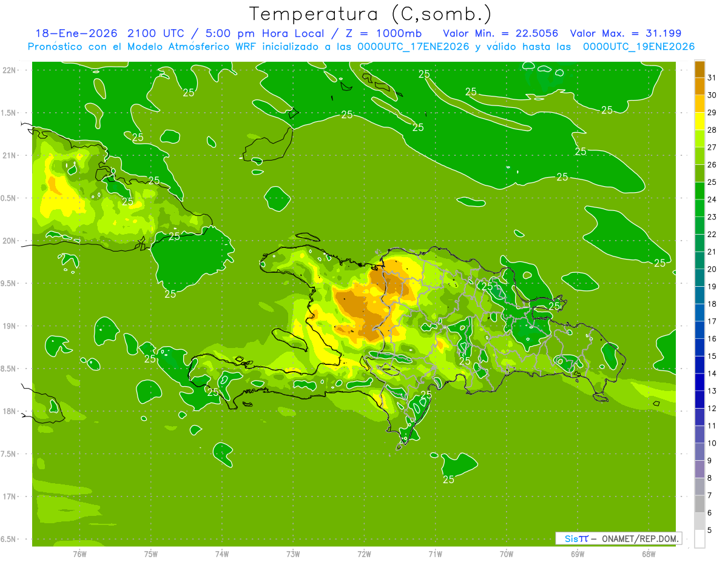Image resolution: width=728 pixels, height=562 pixels.
Task: Click the blue colorbar segment between 15 and 16
Action: pyautogui.click(x=699, y=347)
